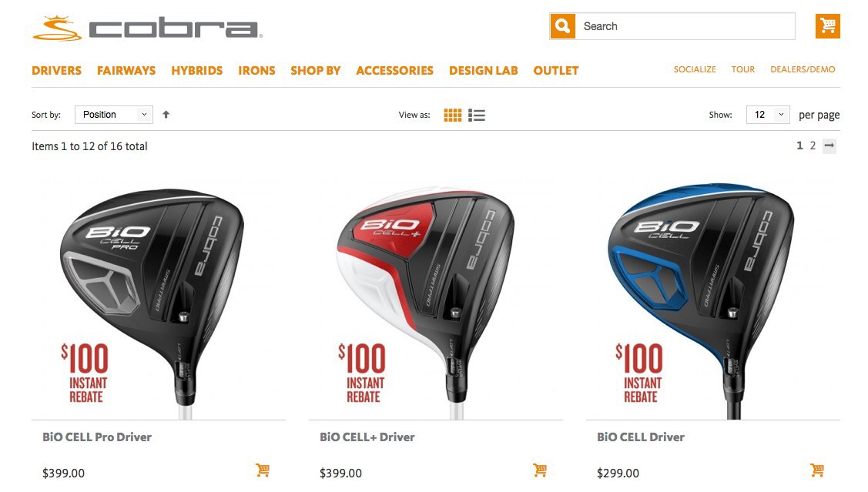Viewport: 868px width, 492px height.
Task: Go to next page arrow
Action: tap(829, 146)
